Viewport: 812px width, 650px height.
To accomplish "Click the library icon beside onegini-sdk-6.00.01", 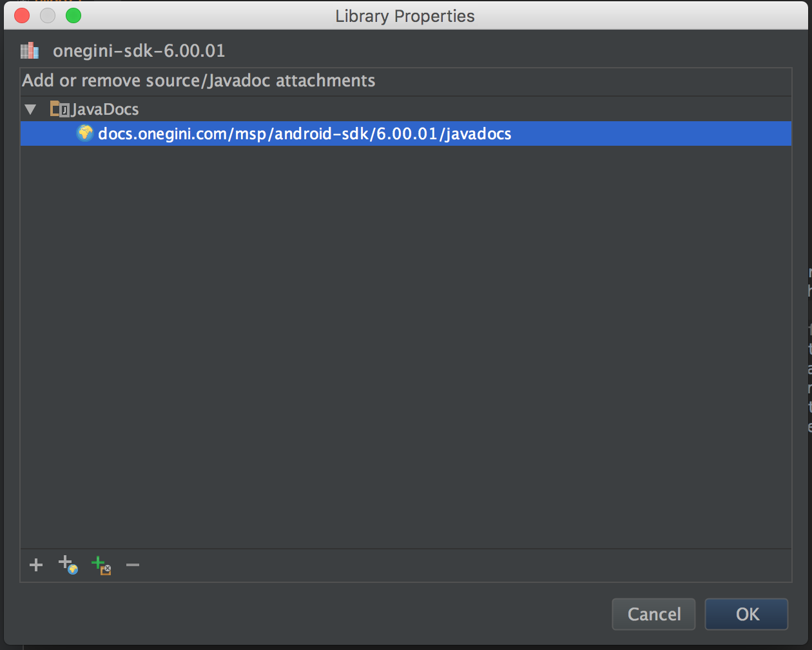I will click(29, 50).
